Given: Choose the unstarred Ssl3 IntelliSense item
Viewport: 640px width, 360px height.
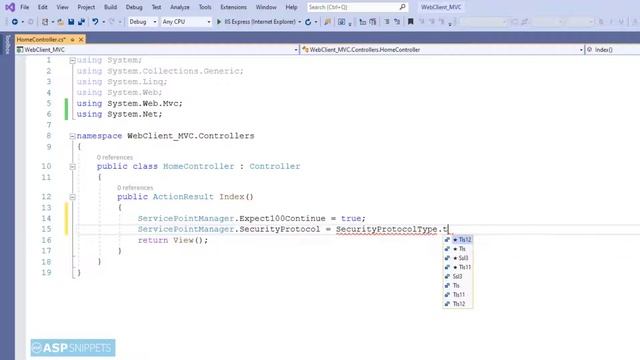Looking at the screenshot, I should tap(458, 276).
